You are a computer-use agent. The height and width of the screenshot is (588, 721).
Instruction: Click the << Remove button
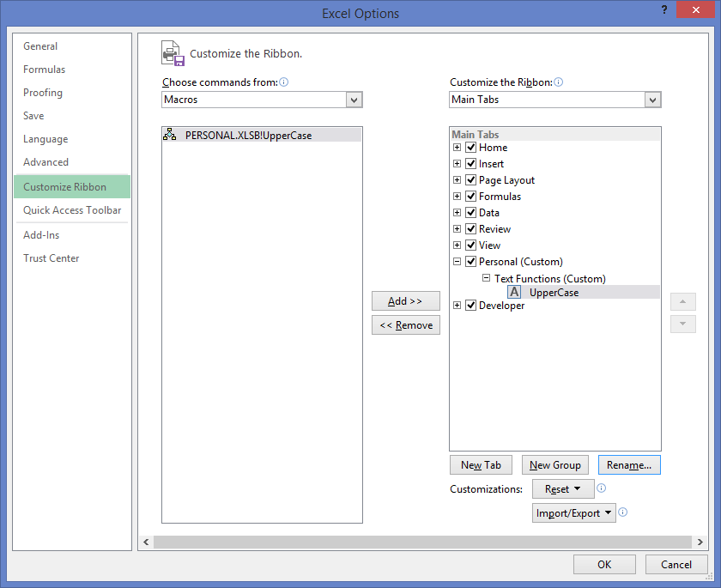pyautogui.click(x=405, y=325)
